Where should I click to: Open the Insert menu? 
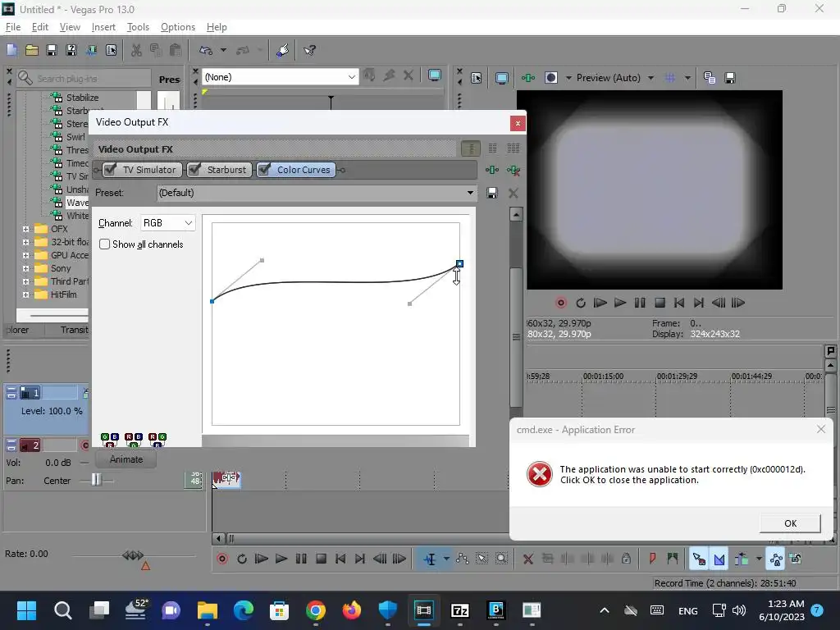point(103,27)
